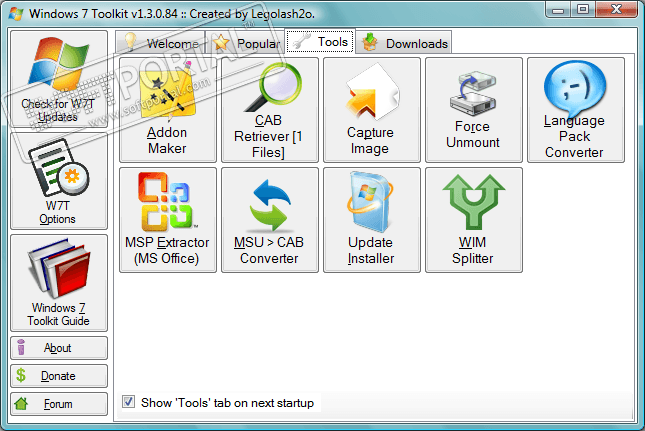This screenshot has width=645, height=431.
Task: Check for W7T Updates
Action: (59, 79)
